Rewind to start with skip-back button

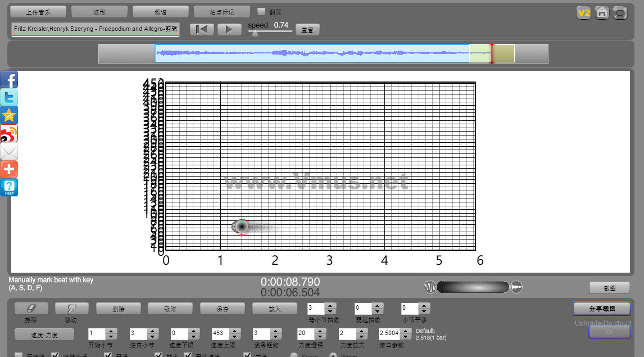pyautogui.click(x=202, y=30)
